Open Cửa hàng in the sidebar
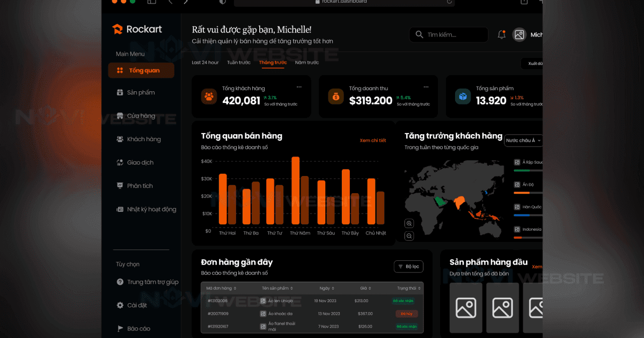Screen dimensions: 644x338 [x=140, y=116]
